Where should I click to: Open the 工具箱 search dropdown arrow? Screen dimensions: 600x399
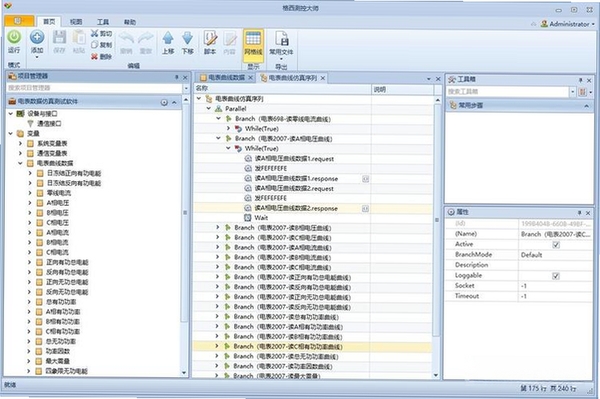[572, 92]
